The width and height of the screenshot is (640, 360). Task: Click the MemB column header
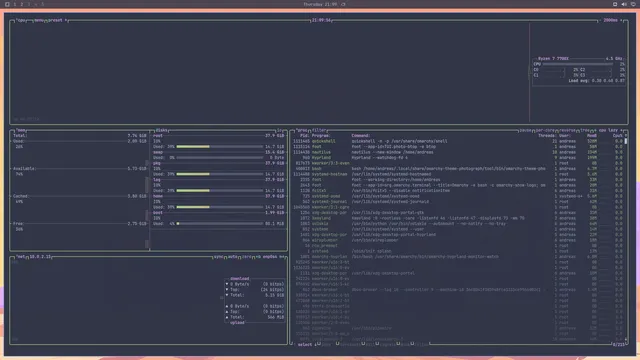coord(592,136)
